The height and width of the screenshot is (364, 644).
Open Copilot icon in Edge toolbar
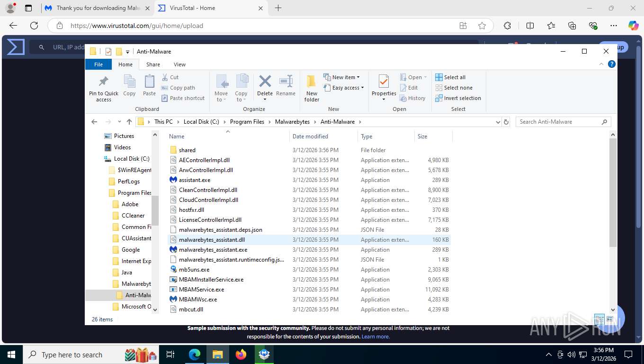[x=633, y=26]
